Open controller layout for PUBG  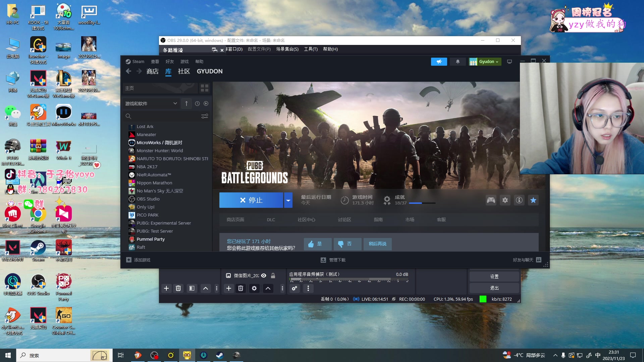(491, 200)
